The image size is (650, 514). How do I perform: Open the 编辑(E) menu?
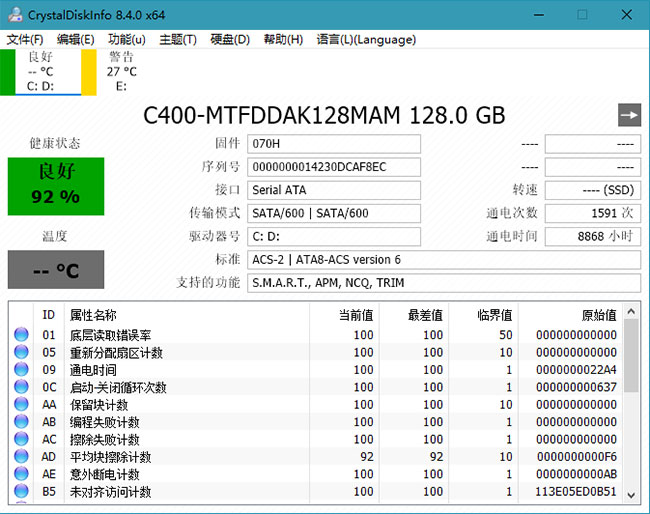76,39
